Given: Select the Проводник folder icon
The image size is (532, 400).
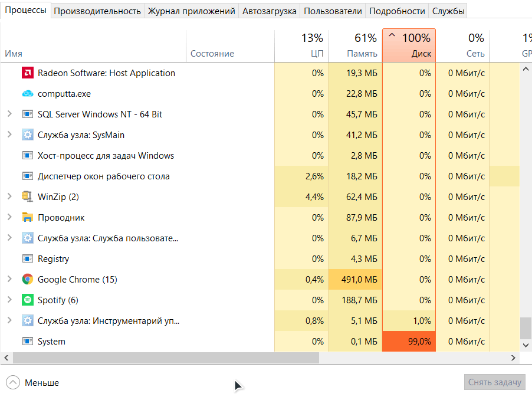Looking at the screenshot, I should (27, 218).
